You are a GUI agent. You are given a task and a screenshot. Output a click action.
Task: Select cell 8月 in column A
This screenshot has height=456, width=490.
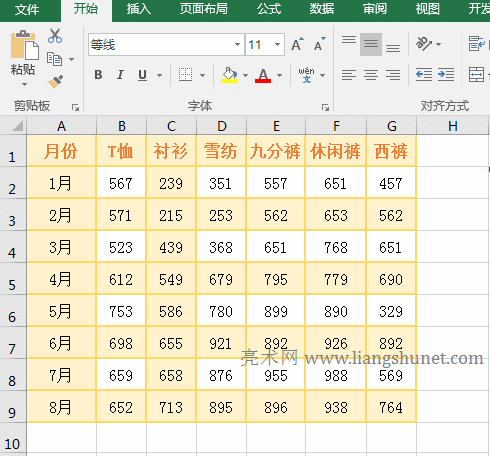point(61,407)
